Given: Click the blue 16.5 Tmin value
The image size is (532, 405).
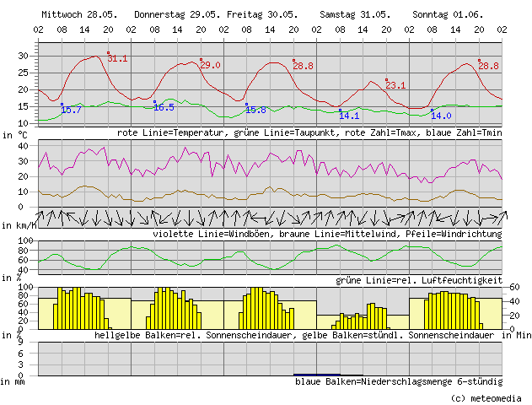Looking at the screenshot, I should click(164, 108).
